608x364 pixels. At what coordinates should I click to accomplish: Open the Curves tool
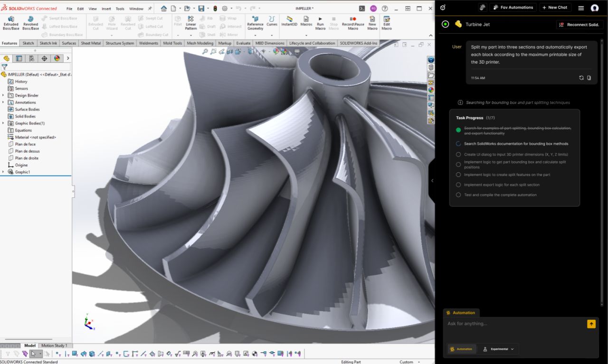(272, 21)
